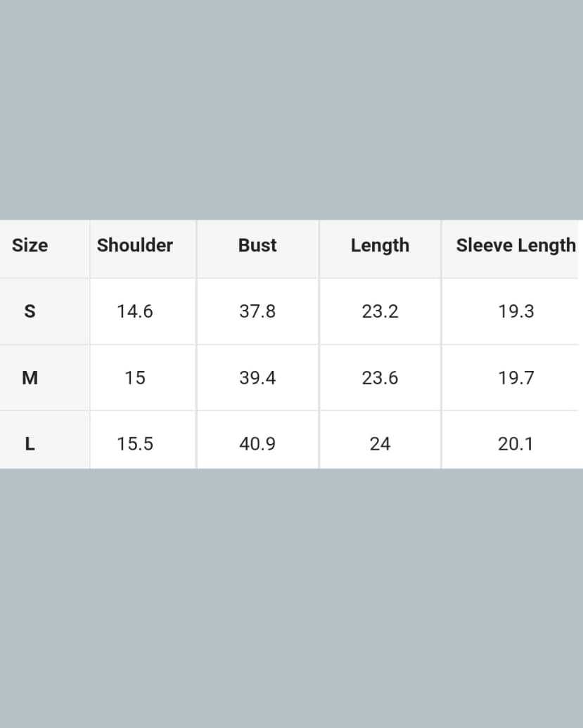Viewport: 583px width, 728px height.
Task: Click the Shoulder column header
Action: point(135,245)
